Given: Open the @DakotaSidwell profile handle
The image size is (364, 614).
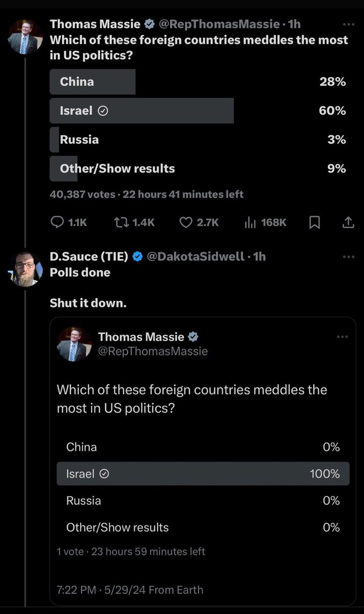Looking at the screenshot, I should (x=195, y=256).
